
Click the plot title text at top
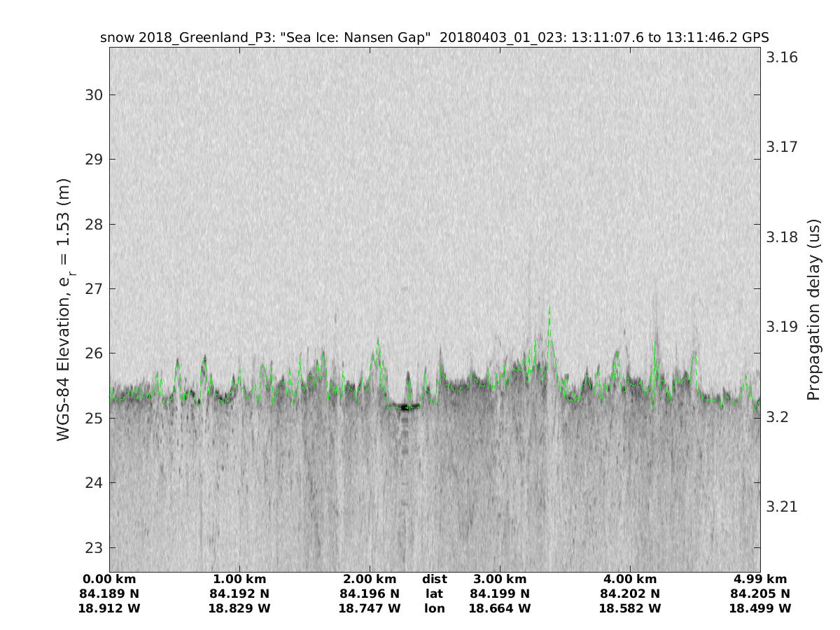click(x=435, y=37)
